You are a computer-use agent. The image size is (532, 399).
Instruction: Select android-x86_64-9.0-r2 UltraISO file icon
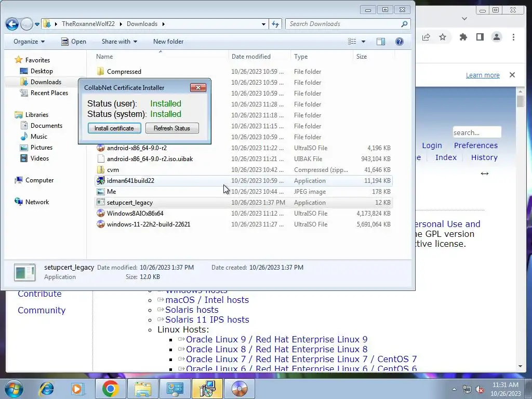(x=100, y=148)
